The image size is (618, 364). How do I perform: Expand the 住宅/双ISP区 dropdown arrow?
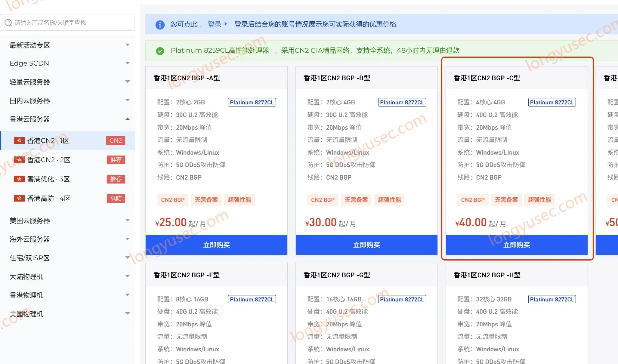128,258
